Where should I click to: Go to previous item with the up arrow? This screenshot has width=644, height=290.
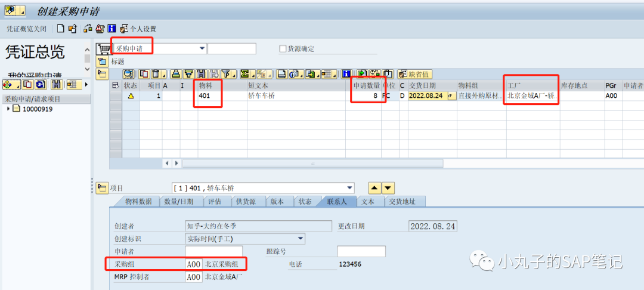click(374, 188)
